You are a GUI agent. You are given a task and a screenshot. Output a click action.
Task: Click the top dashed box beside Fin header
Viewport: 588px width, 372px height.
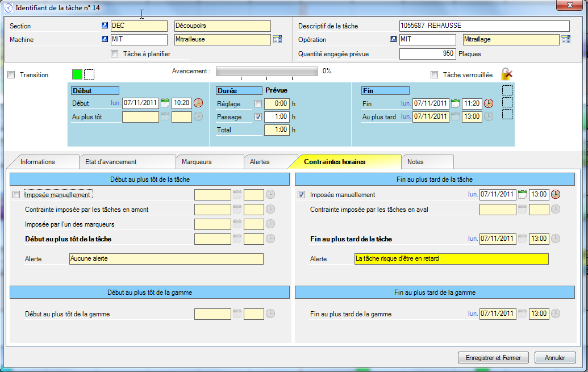[x=507, y=90]
